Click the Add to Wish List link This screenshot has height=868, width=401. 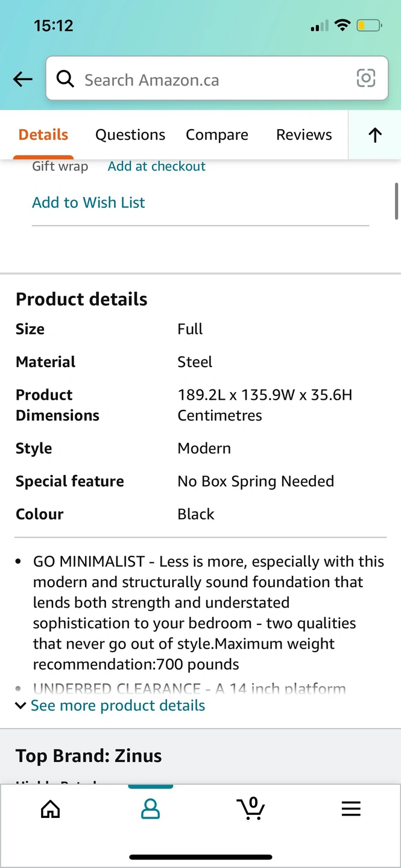pos(89,203)
